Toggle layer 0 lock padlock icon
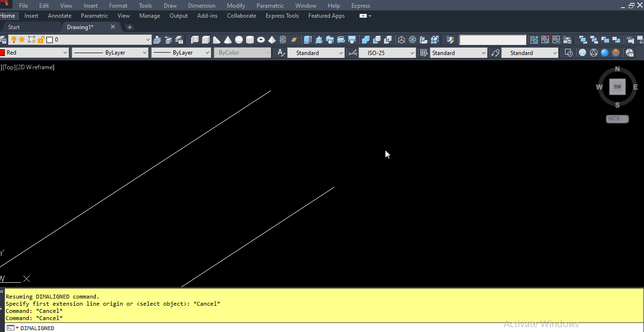This screenshot has height=332, width=644. pos(41,40)
